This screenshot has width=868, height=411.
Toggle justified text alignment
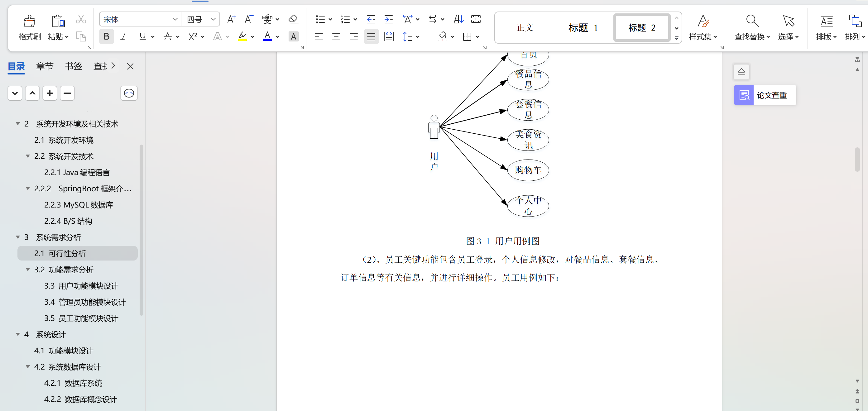point(371,37)
